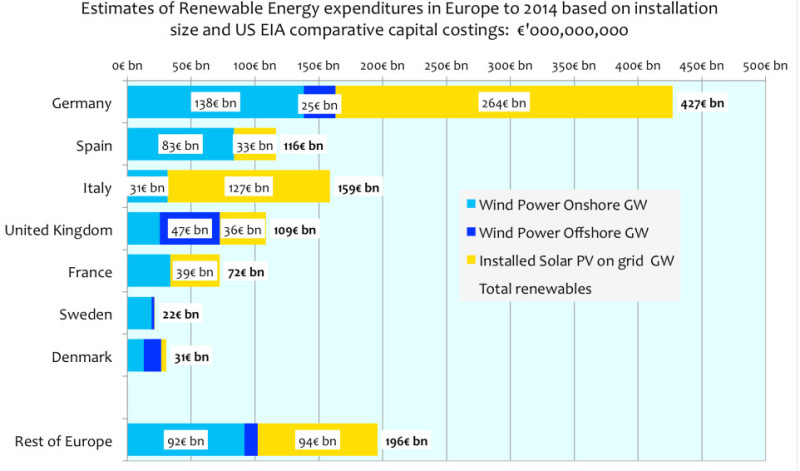Screen dimensions: 800x471
Task: Click the 427€ bn Germany total
Action: 701,102
